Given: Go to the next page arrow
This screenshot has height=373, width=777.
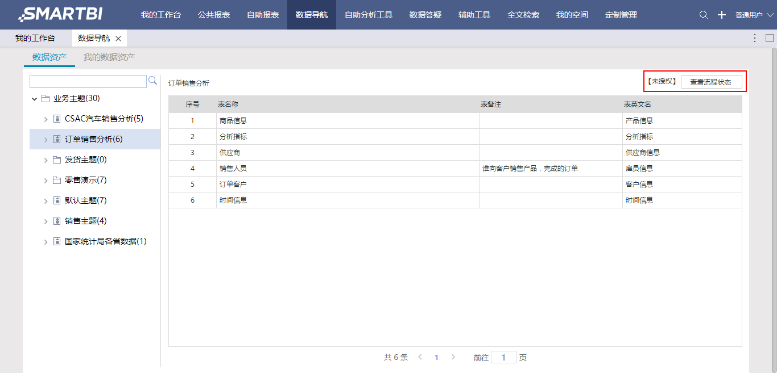Looking at the screenshot, I should pos(453,357).
